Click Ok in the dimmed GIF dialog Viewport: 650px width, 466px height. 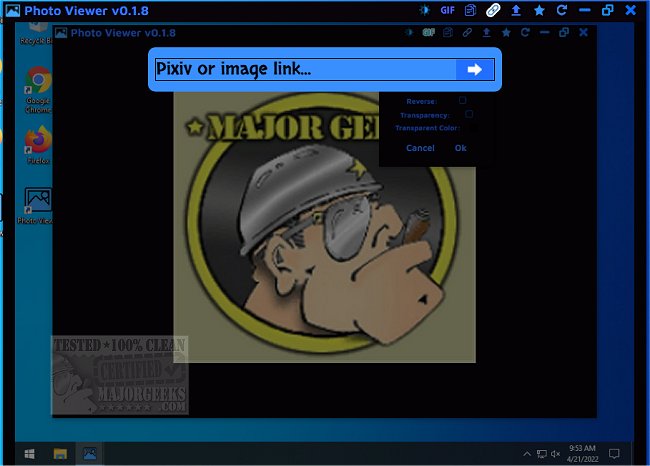(x=461, y=148)
